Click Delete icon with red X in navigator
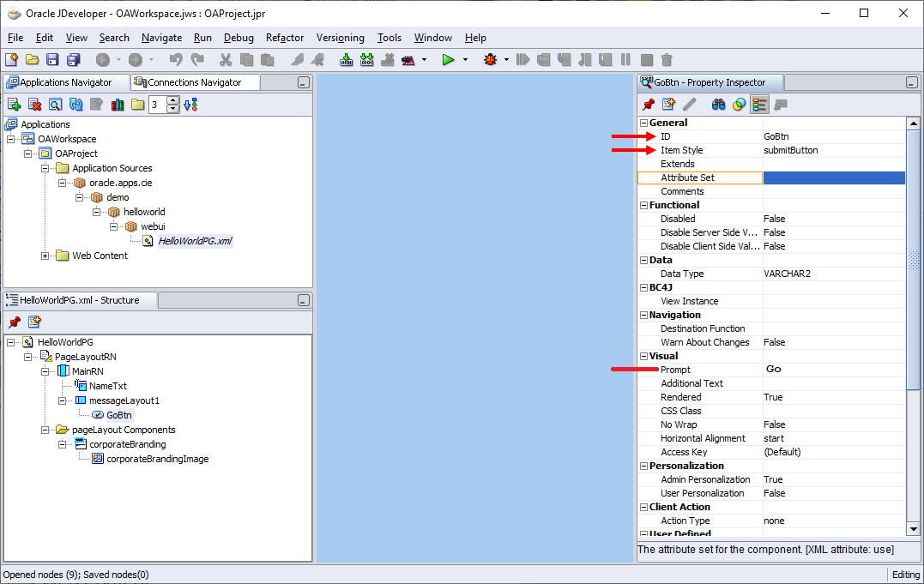Viewport: 924px width, 584px height. click(35, 105)
